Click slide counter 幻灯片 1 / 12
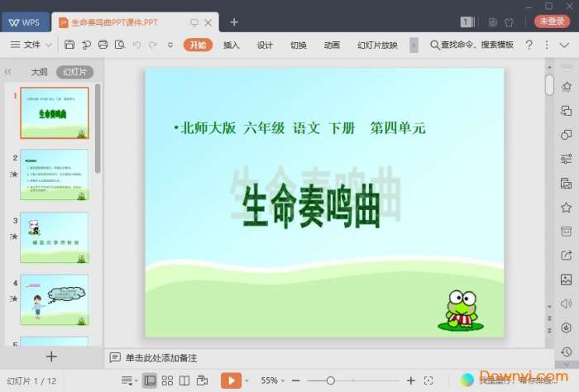Image resolution: width=579 pixels, height=392 pixels. pos(31,381)
